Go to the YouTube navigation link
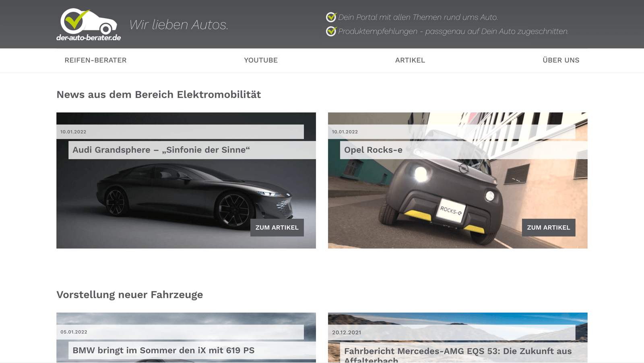The image size is (644, 363). 260,60
